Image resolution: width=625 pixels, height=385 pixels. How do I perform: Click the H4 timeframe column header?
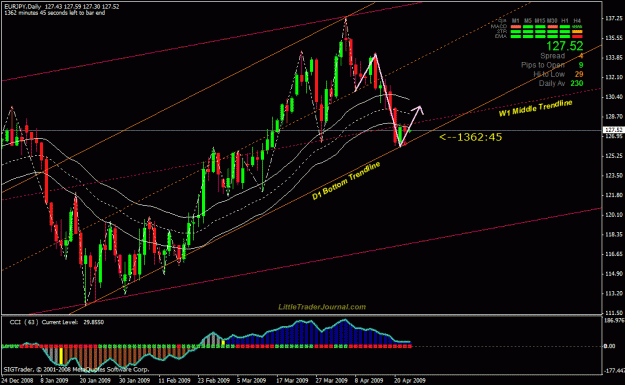coord(577,21)
